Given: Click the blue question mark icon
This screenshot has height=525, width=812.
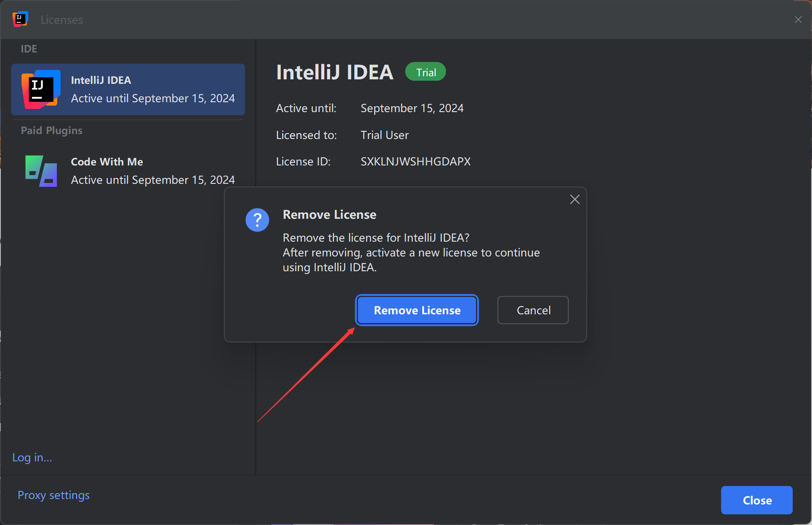Looking at the screenshot, I should [x=257, y=220].
